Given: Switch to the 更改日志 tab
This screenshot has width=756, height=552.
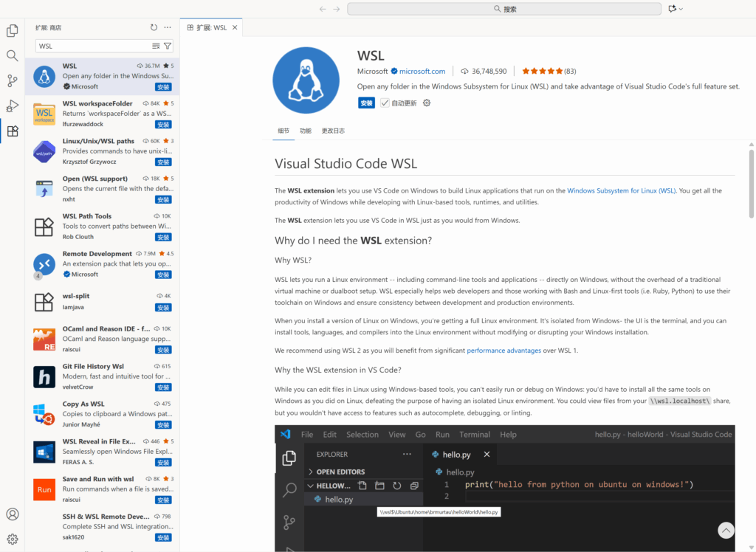Looking at the screenshot, I should click(333, 131).
